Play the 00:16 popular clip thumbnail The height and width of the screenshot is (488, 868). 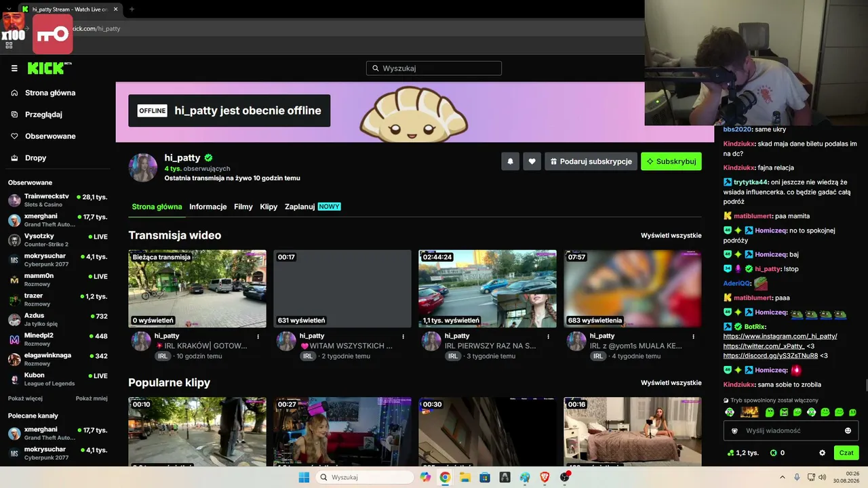click(x=633, y=432)
